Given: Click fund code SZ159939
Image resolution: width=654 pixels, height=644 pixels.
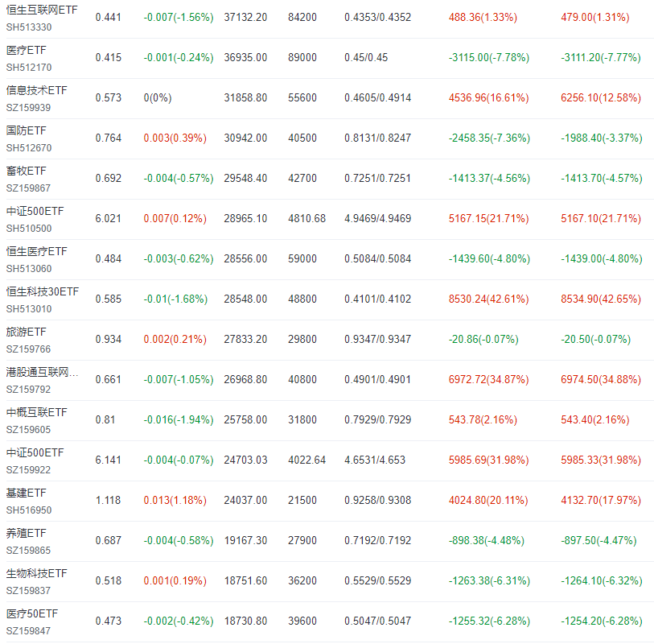Looking at the screenshot, I should point(28,108).
